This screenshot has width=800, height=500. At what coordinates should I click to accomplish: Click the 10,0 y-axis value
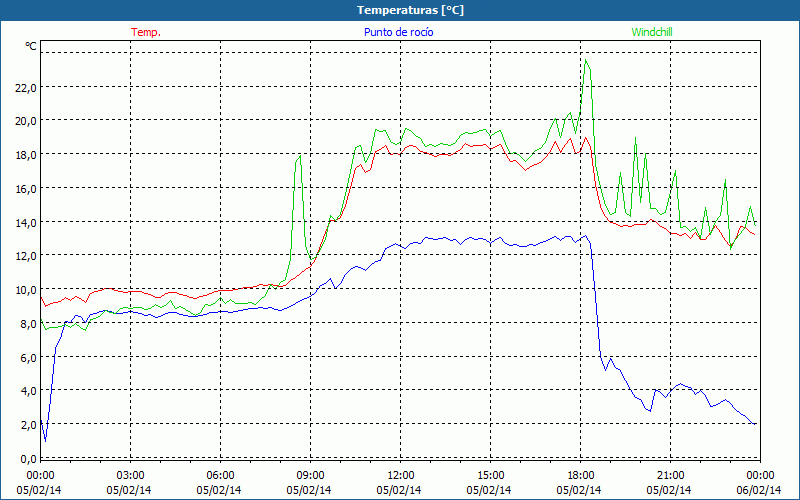tap(26, 290)
